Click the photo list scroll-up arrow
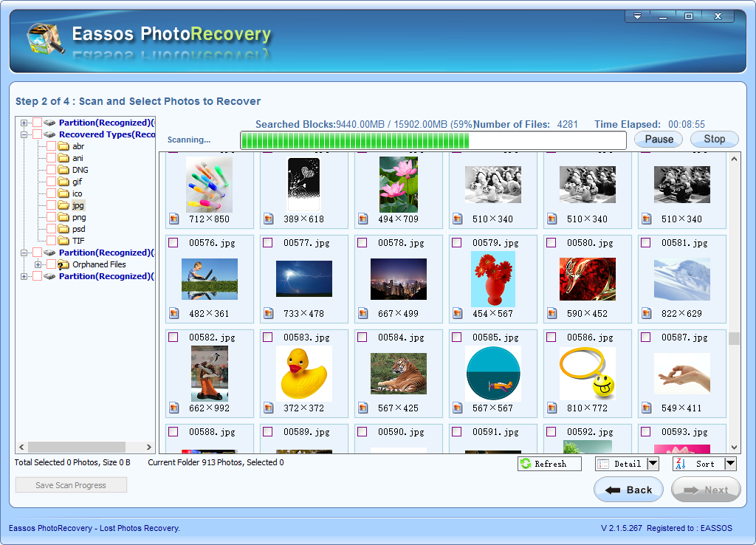Image resolution: width=756 pixels, height=545 pixels. pos(734,159)
